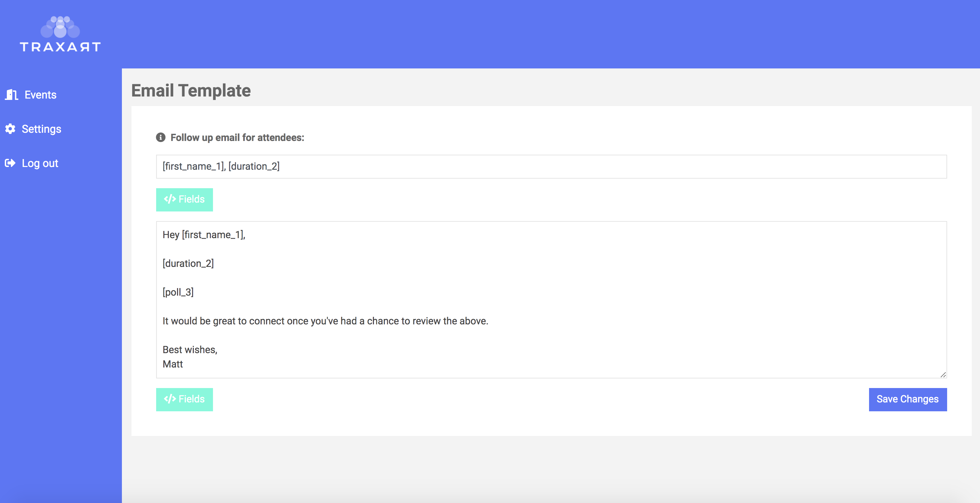This screenshot has height=503, width=980.
Task: Place cursor on [duration_2] in email body
Action: [x=188, y=263]
